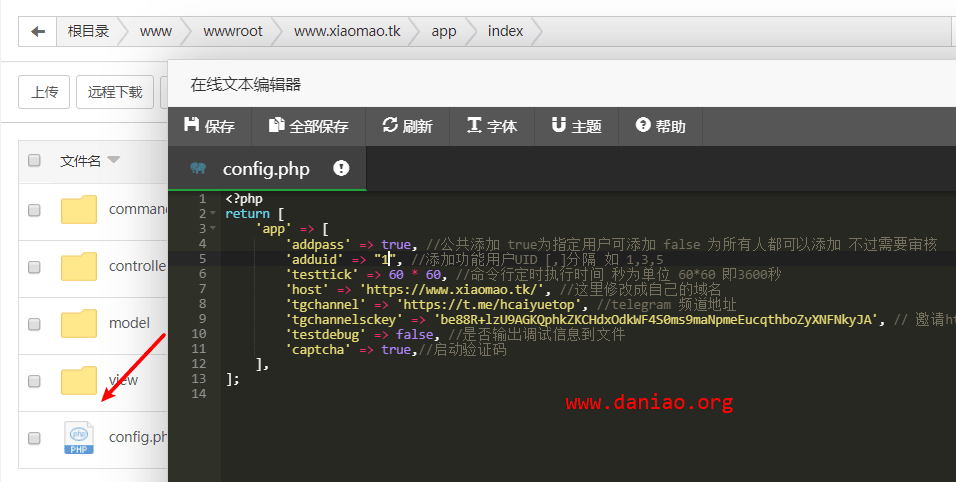Image resolution: width=956 pixels, height=482 pixels.
Task: Click the 刷新 refresh toolbar label
Action: click(418, 126)
